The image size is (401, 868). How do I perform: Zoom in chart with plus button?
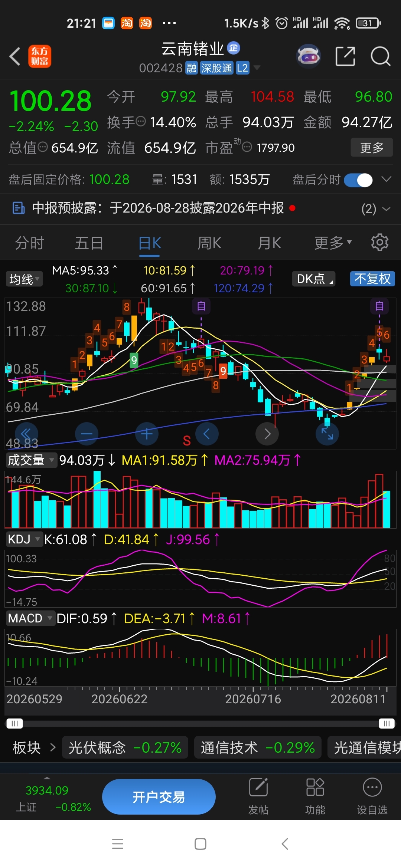click(x=147, y=434)
